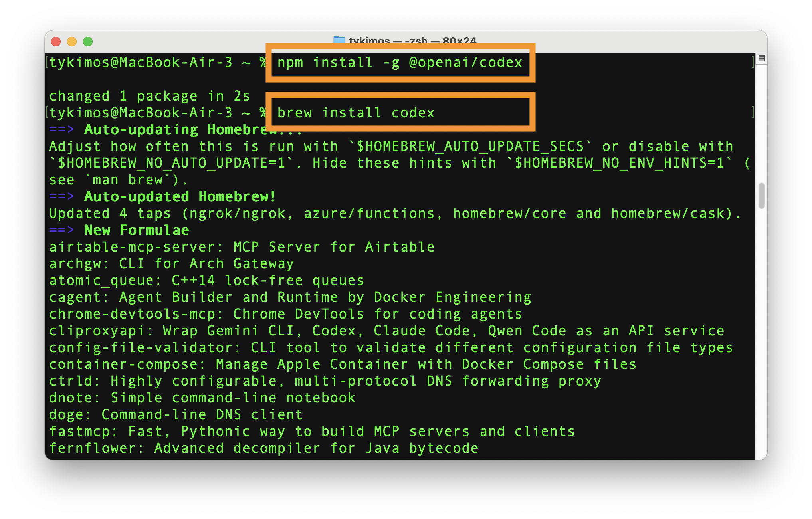Image resolution: width=812 pixels, height=519 pixels.
Task: Click the red close window button
Action: [x=56, y=42]
